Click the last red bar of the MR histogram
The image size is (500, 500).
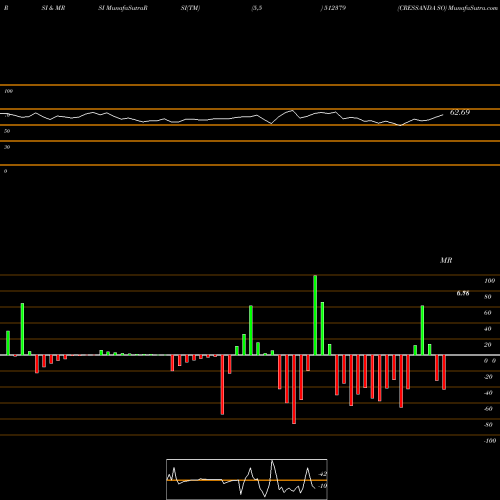click(x=444, y=372)
